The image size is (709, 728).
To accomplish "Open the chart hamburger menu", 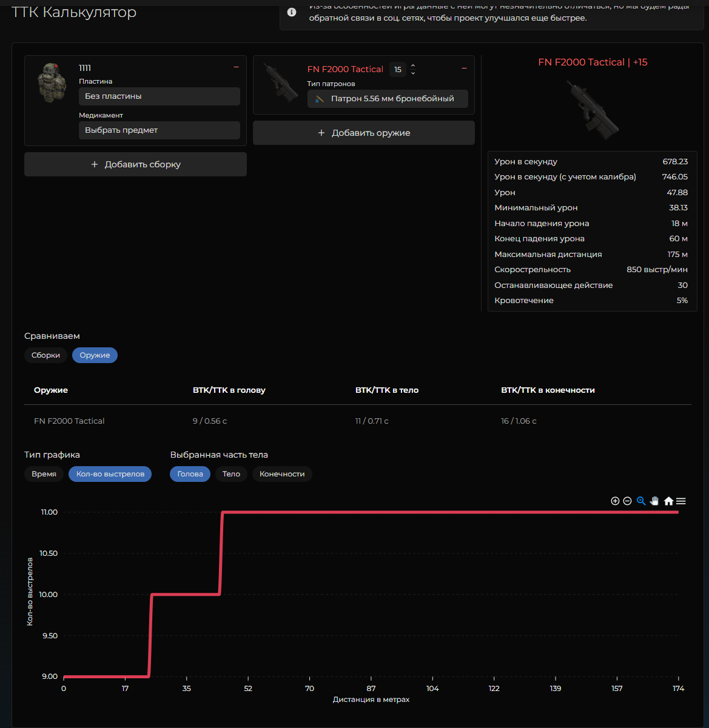I will 681,501.
